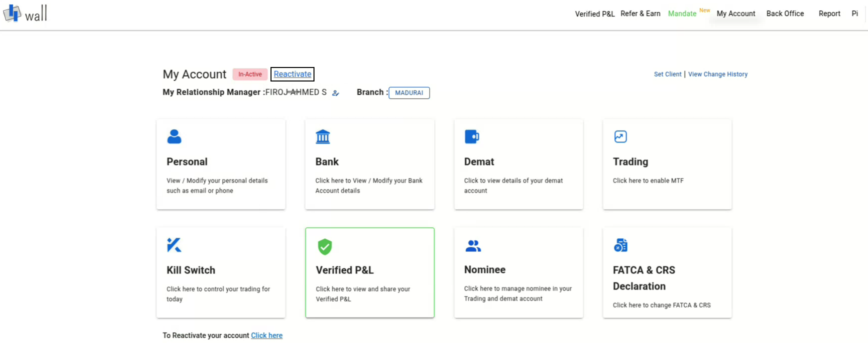Click the MADURAI branch button
The height and width of the screenshot is (343, 868).
click(x=409, y=93)
